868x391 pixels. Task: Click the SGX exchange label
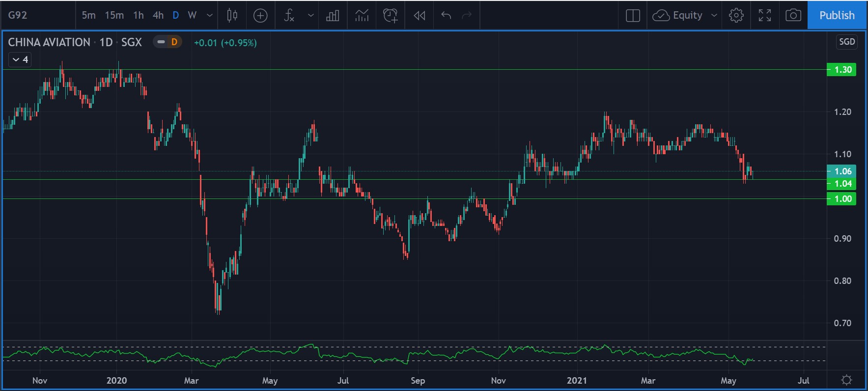click(131, 42)
